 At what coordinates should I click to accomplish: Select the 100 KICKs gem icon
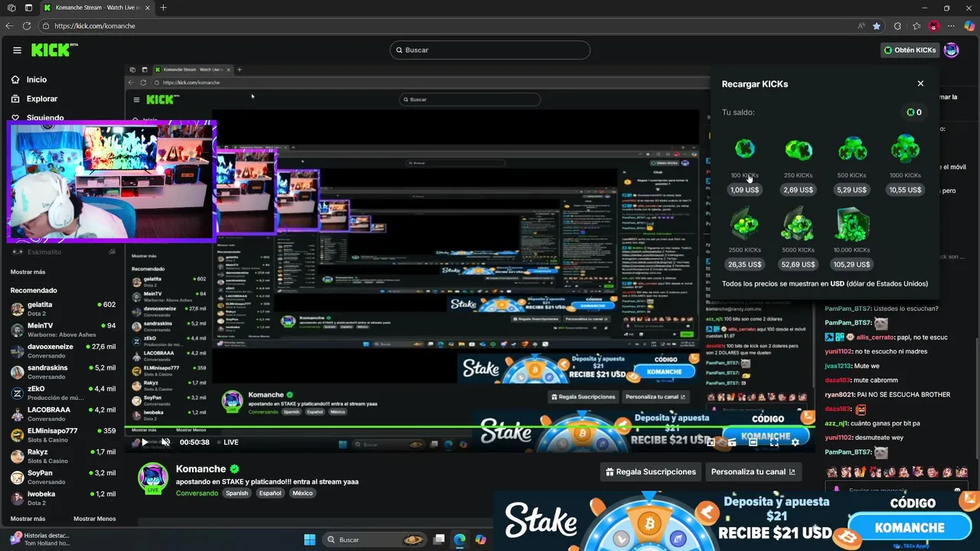click(744, 149)
